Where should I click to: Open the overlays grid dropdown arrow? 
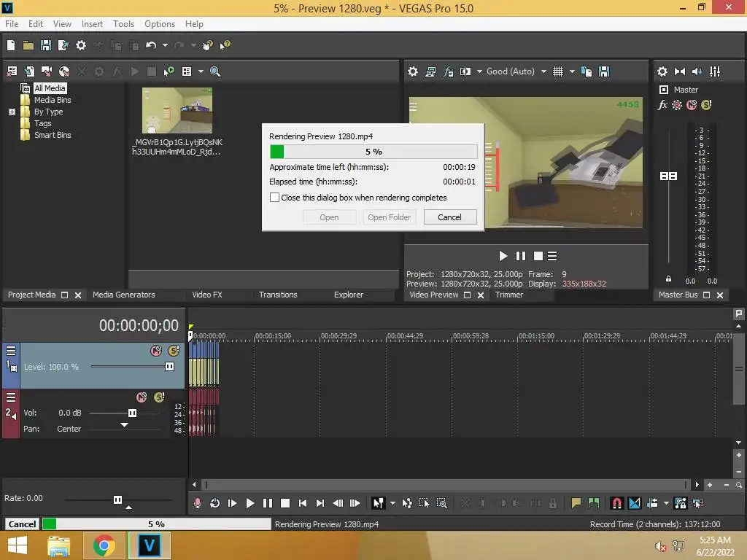coord(572,71)
